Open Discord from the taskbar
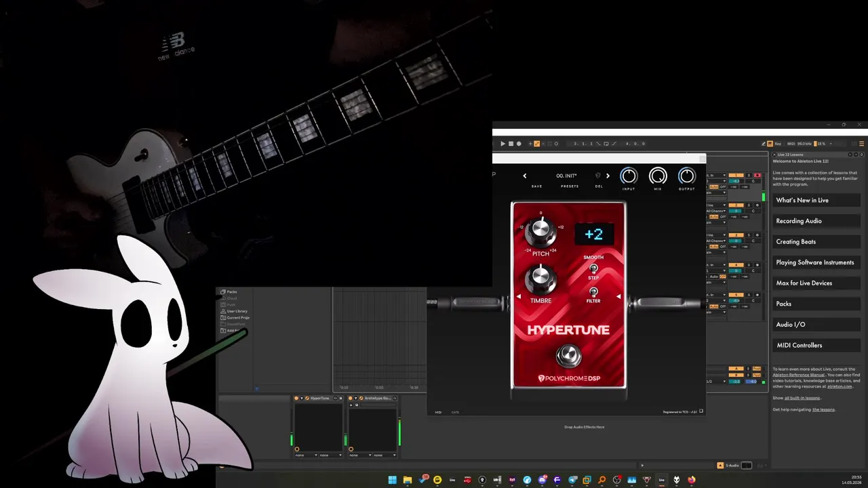Image resolution: width=868 pixels, height=488 pixels. click(x=542, y=480)
